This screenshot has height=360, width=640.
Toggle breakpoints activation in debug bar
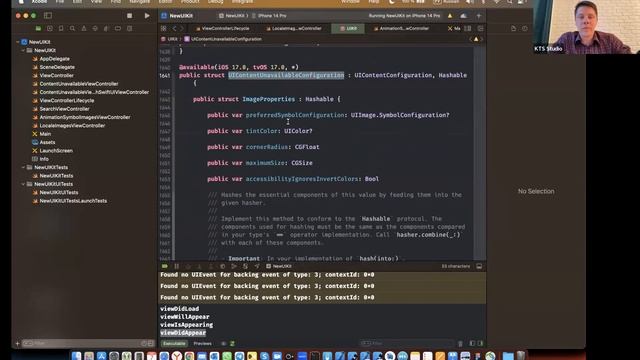(x=165, y=266)
